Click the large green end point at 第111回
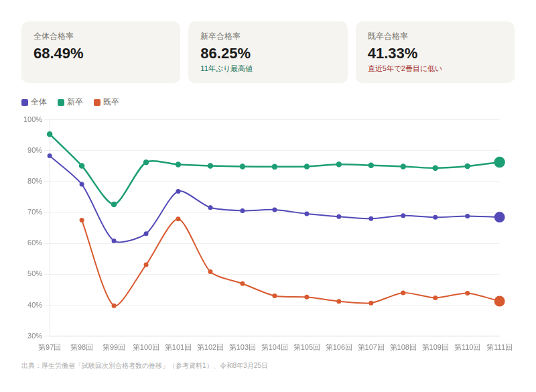Viewport: 536px width, 392px height. click(499, 162)
